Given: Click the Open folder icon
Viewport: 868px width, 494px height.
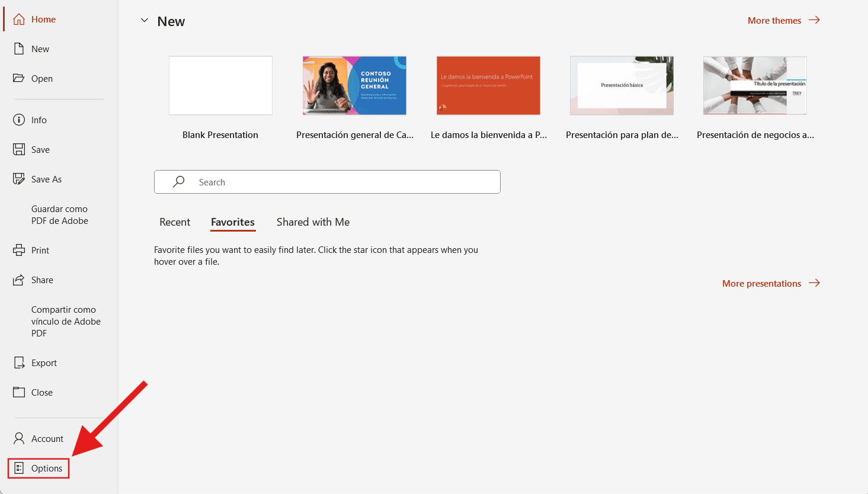Looking at the screenshot, I should [19, 79].
